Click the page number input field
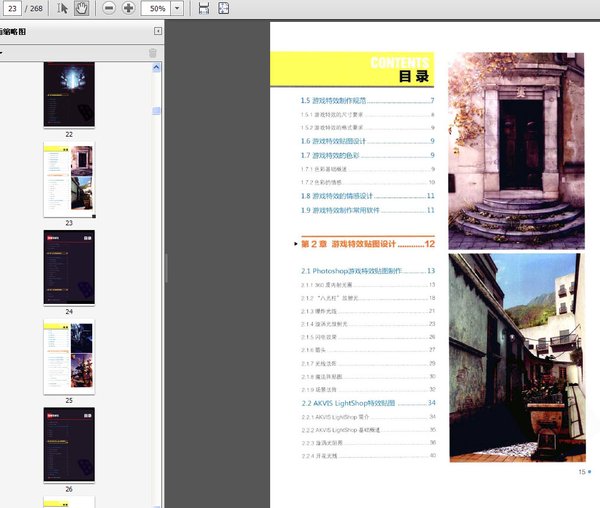Screen dimensions: 600x508 (14, 8)
